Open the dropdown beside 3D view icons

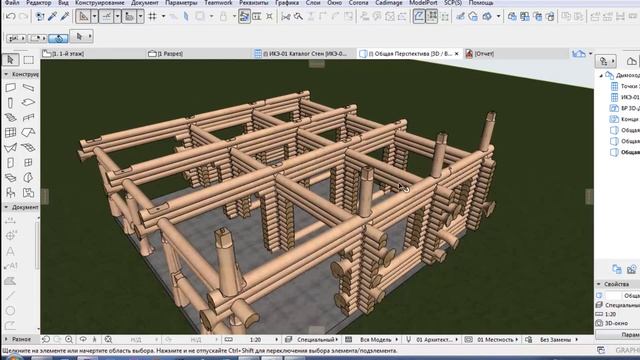(x=498, y=17)
